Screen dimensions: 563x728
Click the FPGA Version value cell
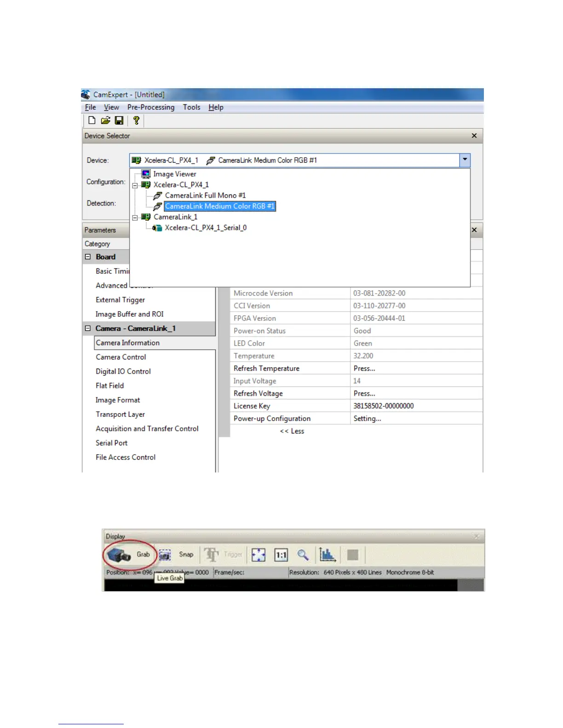[x=416, y=318]
